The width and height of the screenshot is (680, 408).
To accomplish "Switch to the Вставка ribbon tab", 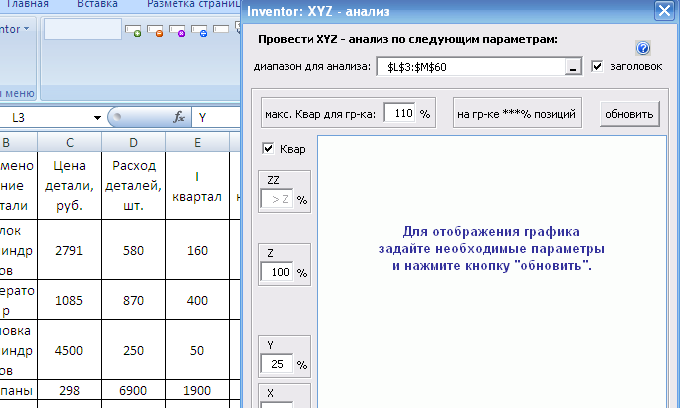I will coord(97,4).
